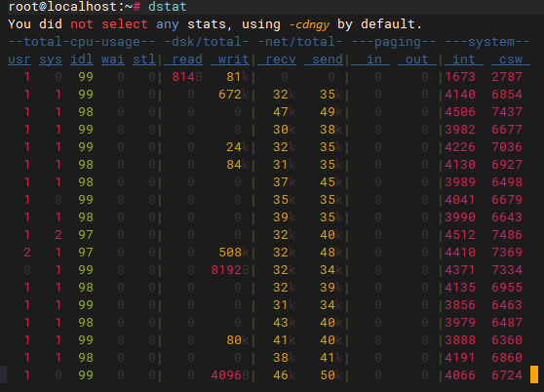The width and height of the screenshot is (544, 392).
Task: Click the 47k recv value
Action: coord(284,112)
